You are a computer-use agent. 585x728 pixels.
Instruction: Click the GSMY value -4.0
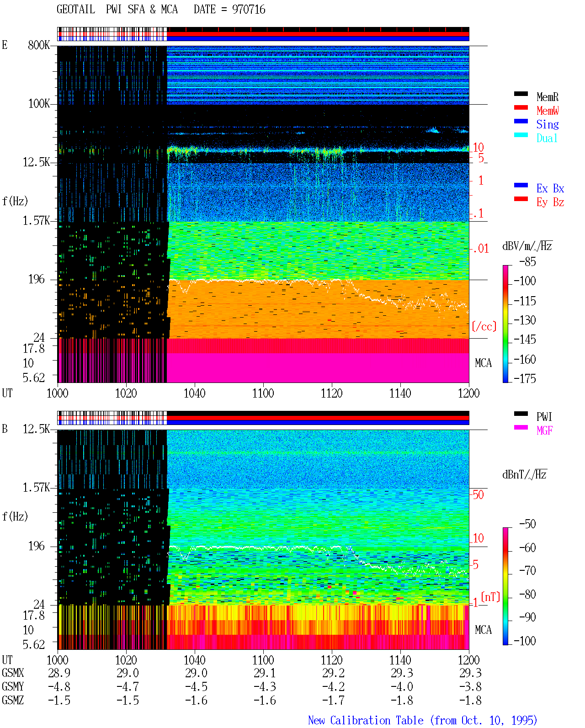click(402, 686)
